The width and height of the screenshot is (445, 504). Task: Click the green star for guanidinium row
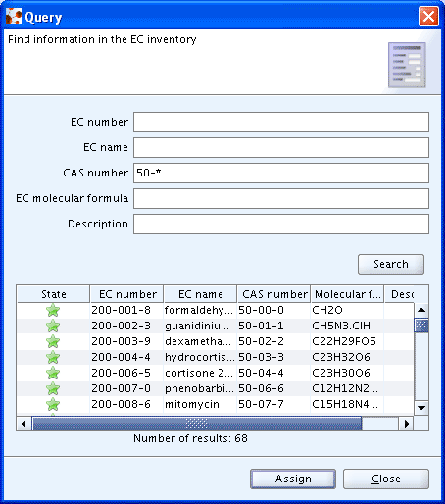pyautogui.click(x=53, y=326)
